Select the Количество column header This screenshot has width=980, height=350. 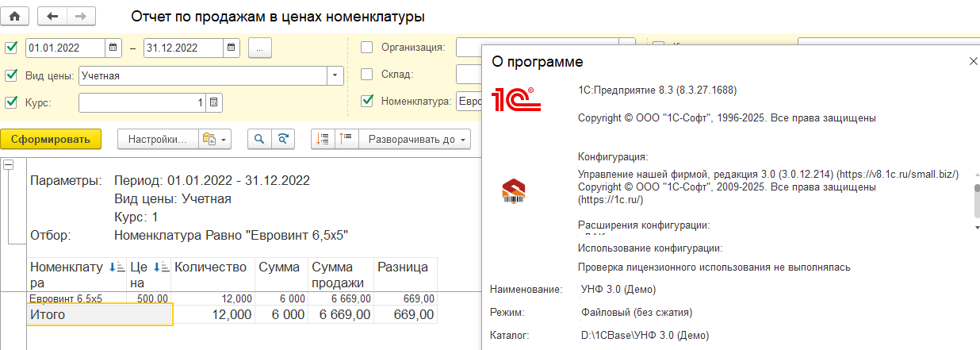213,275
